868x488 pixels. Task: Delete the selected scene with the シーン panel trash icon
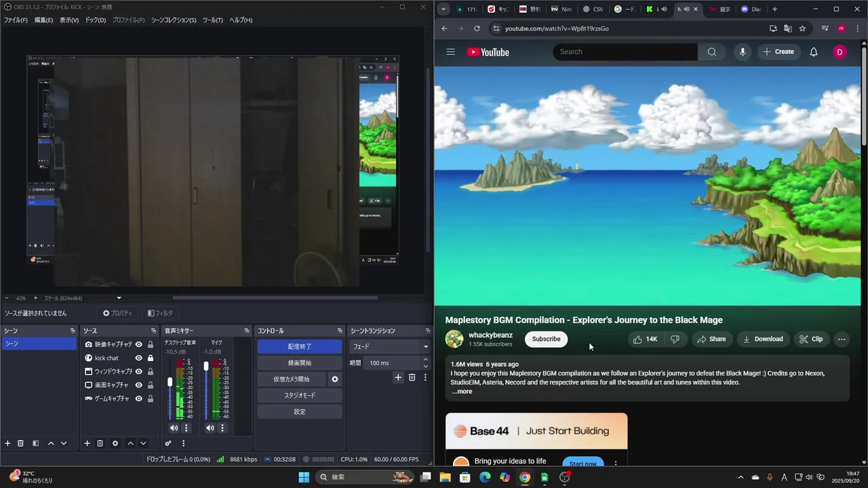20,443
